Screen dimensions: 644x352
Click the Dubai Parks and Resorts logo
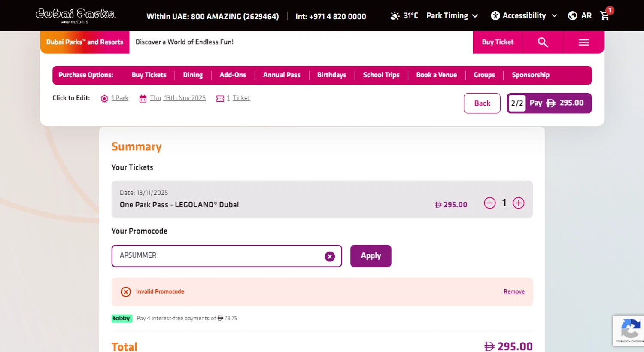click(76, 15)
